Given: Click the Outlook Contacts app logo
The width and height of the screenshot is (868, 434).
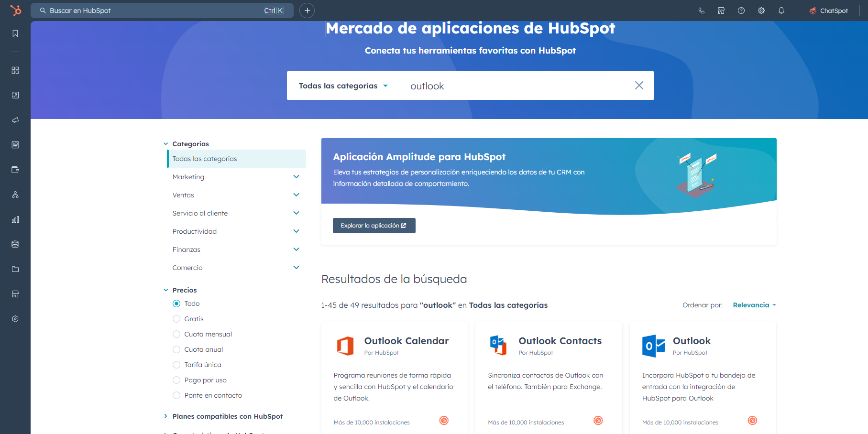Looking at the screenshot, I should pos(498,345).
